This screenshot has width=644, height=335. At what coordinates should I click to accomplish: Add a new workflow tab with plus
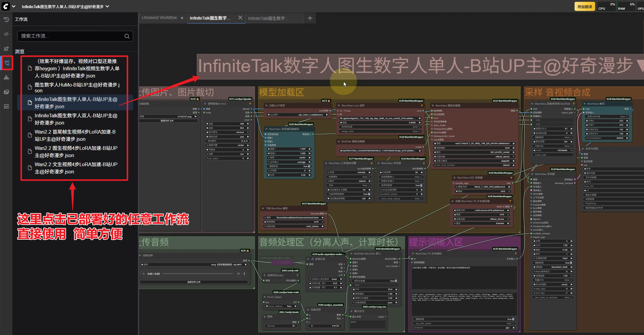tap(310, 18)
